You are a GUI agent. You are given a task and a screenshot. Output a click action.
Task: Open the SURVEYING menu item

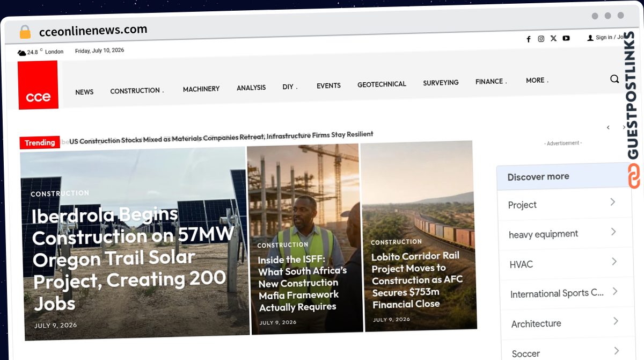point(441,83)
